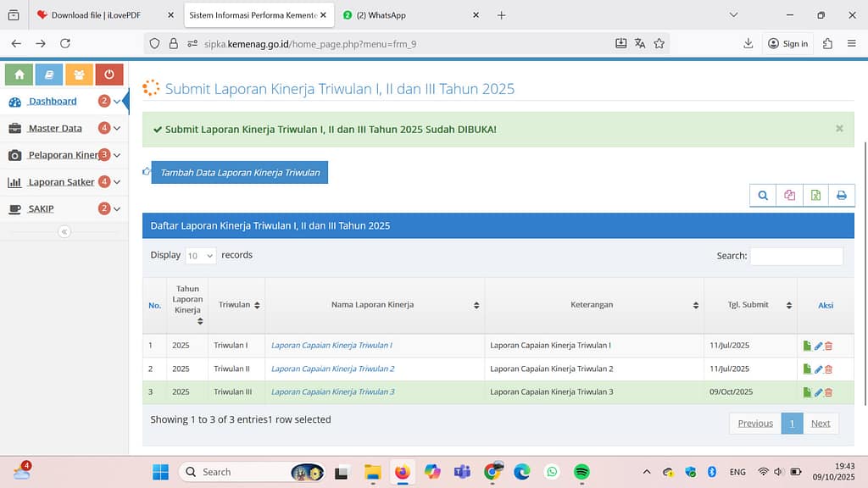Screen dimensions: 868x488
Task: Open file icon for Triwulan I row
Action: (807, 346)
